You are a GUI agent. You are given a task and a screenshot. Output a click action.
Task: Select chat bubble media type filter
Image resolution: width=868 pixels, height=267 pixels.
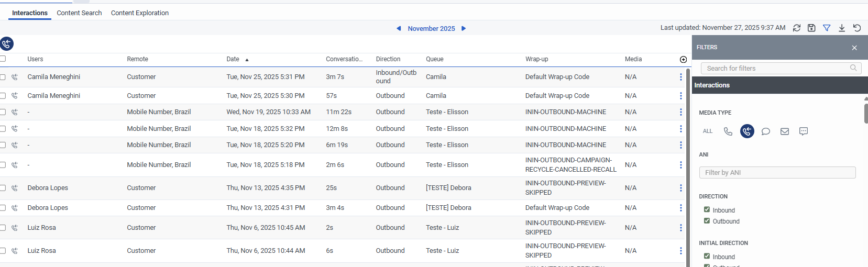point(765,131)
